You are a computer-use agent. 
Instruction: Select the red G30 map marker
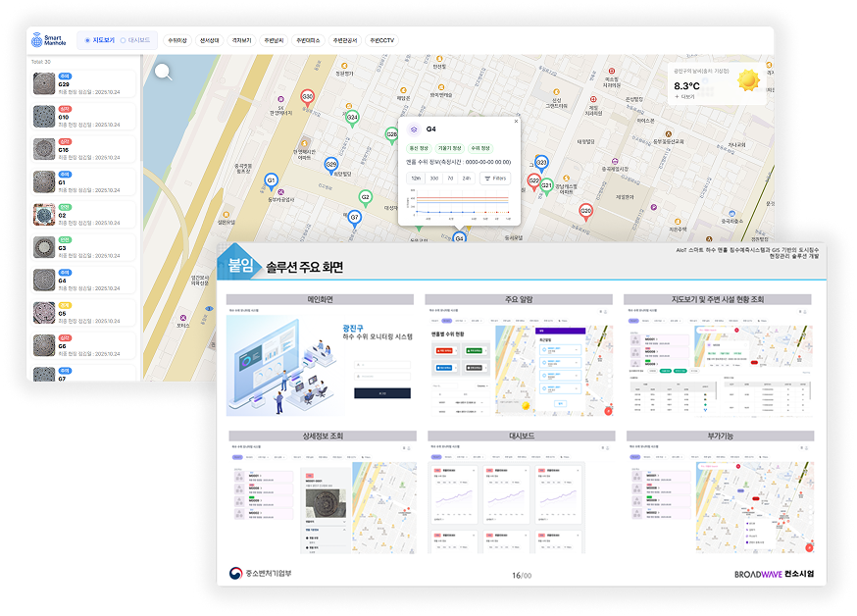click(x=307, y=97)
